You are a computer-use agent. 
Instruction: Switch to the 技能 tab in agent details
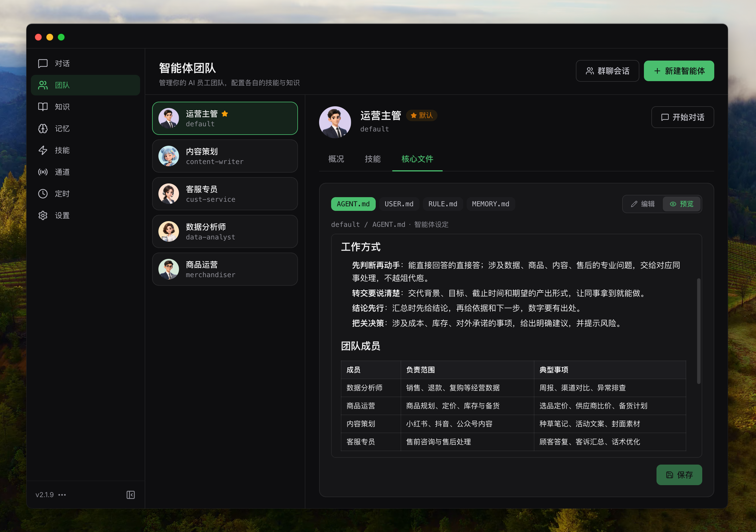pyautogui.click(x=373, y=159)
